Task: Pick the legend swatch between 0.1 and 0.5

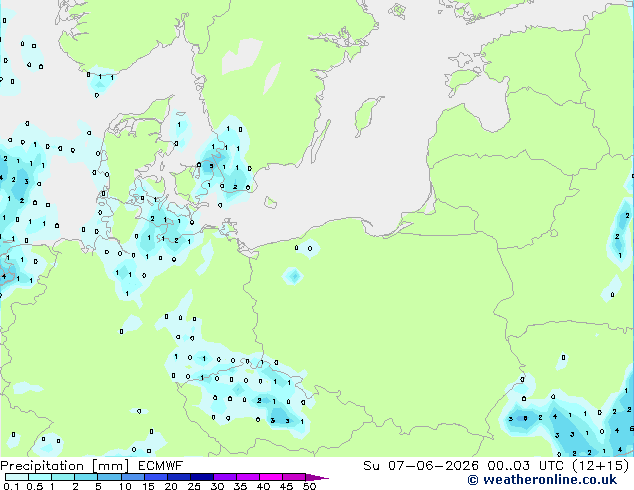Action: coord(17,477)
